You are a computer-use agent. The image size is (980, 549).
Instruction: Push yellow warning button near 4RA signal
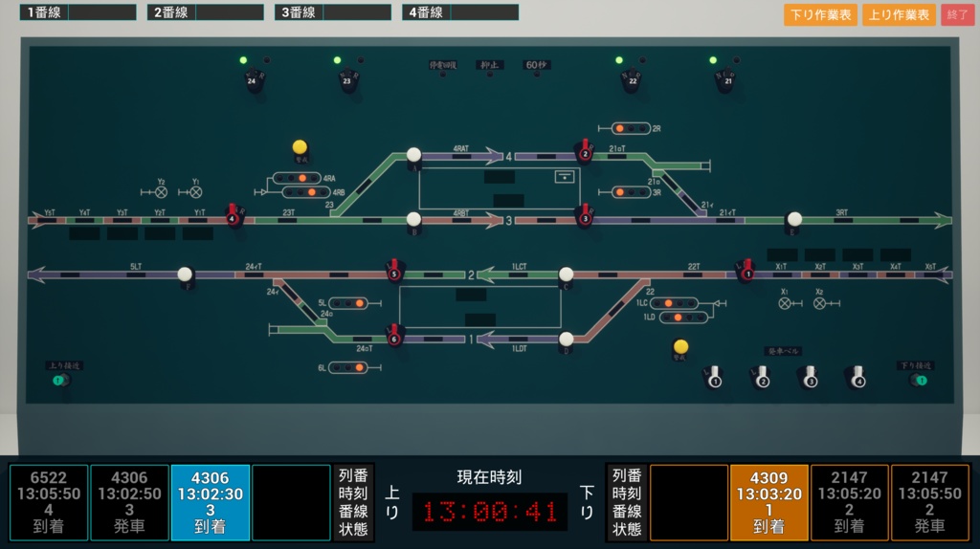pos(300,147)
